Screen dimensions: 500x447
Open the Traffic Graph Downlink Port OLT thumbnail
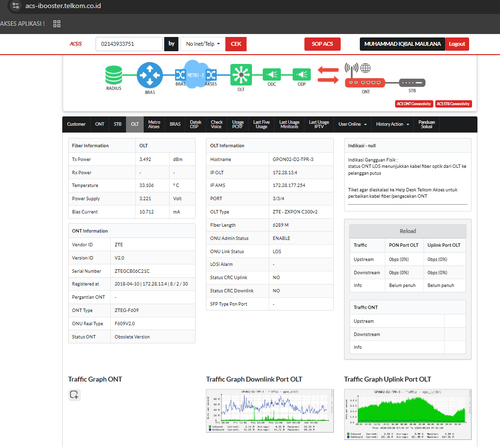click(x=270, y=411)
